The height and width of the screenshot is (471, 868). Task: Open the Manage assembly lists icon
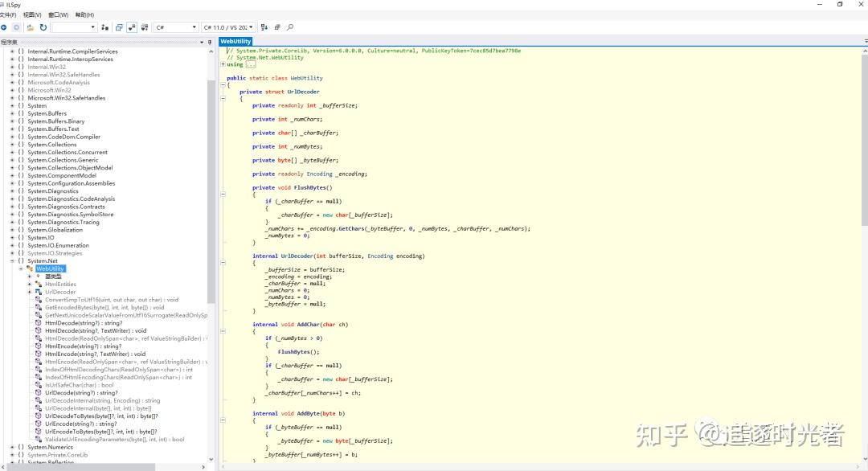click(x=104, y=27)
